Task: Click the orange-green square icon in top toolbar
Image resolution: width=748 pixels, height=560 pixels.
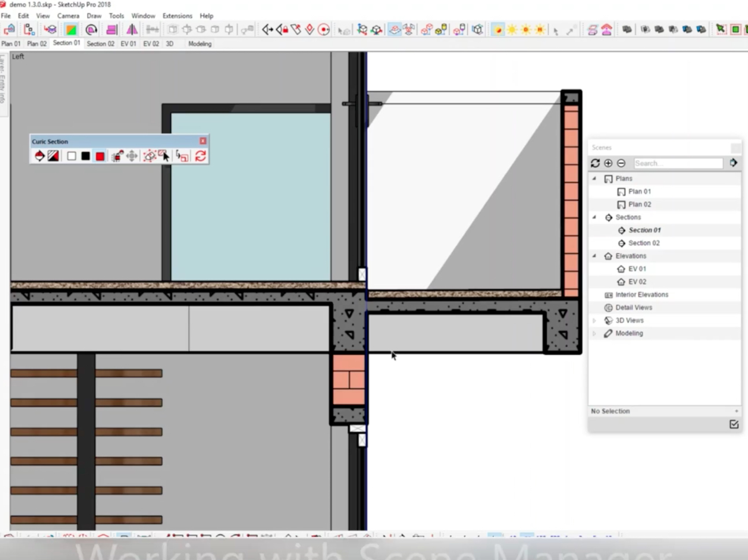Action: tap(70, 29)
